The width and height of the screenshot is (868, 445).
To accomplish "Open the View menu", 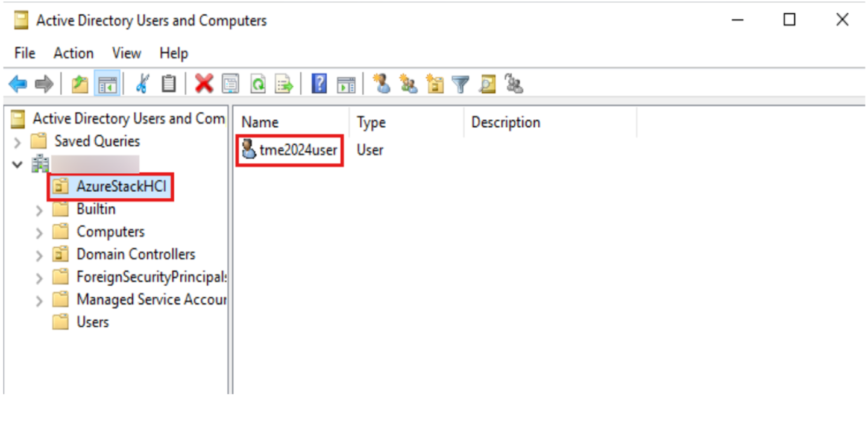I will point(126,53).
